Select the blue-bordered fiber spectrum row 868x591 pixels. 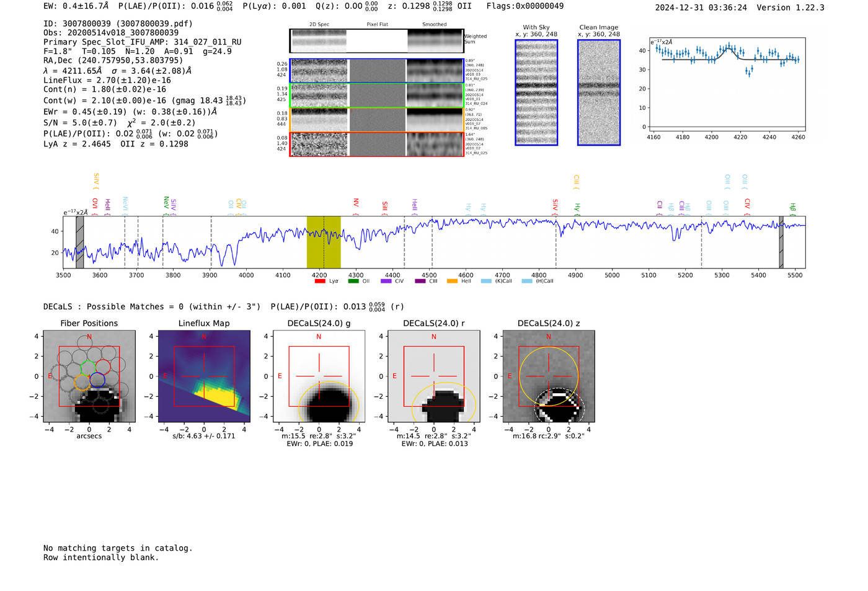[x=376, y=71]
